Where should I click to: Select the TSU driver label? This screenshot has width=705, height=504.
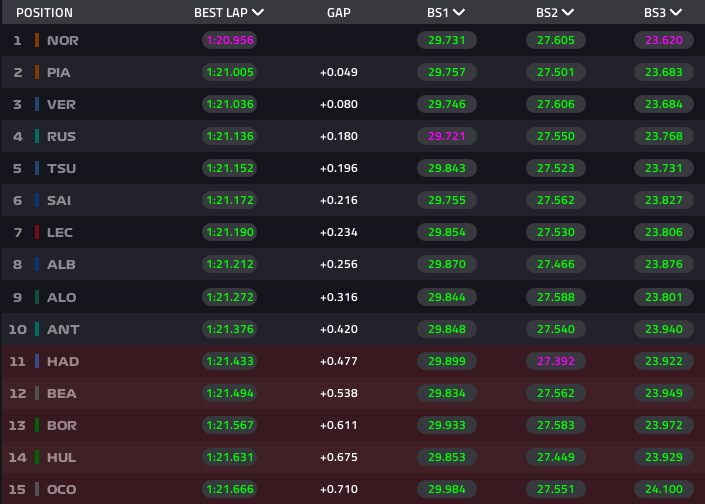pyautogui.click(x=60, y=168)
